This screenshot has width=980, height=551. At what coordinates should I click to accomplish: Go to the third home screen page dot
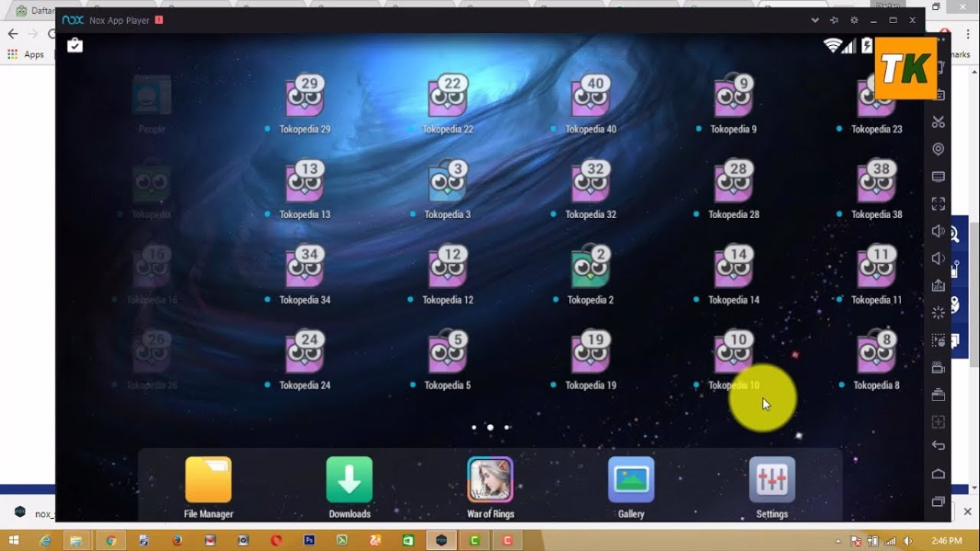click(x=507, y=427)
